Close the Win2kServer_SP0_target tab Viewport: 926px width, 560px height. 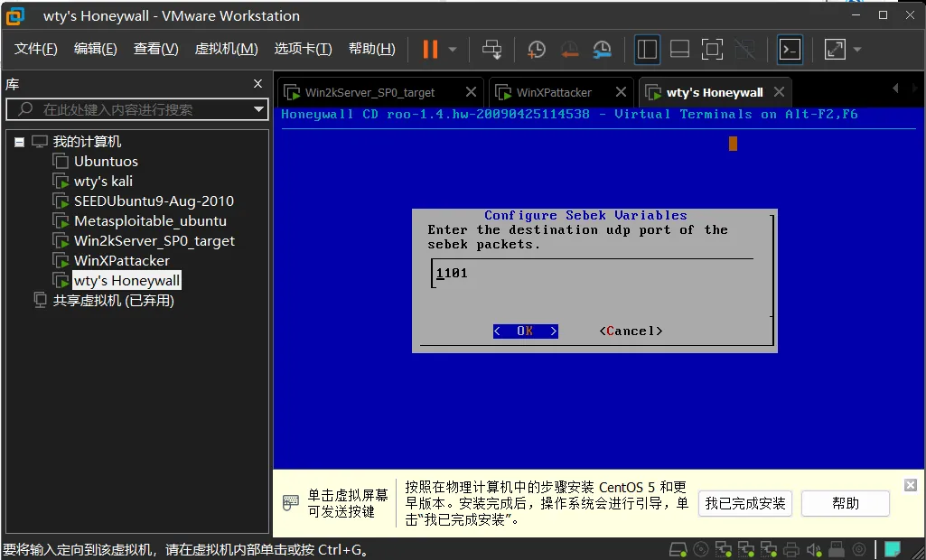pos(471,92)
